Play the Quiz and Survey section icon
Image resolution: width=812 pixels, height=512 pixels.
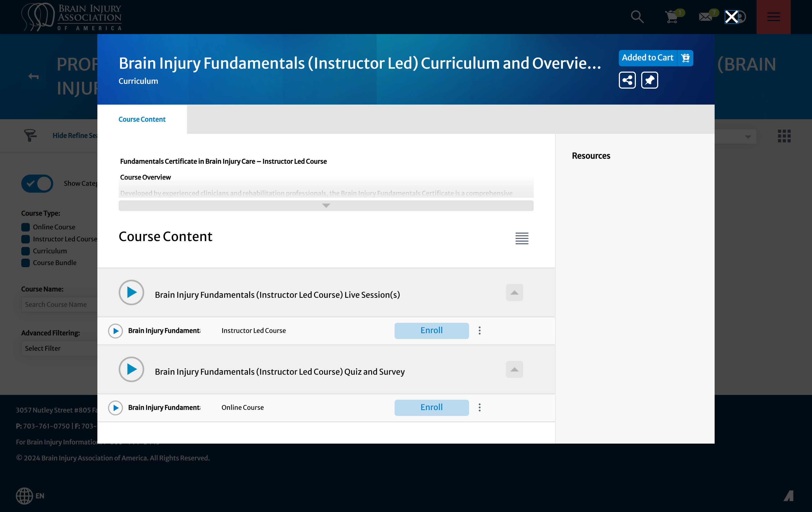pos(131,369)
